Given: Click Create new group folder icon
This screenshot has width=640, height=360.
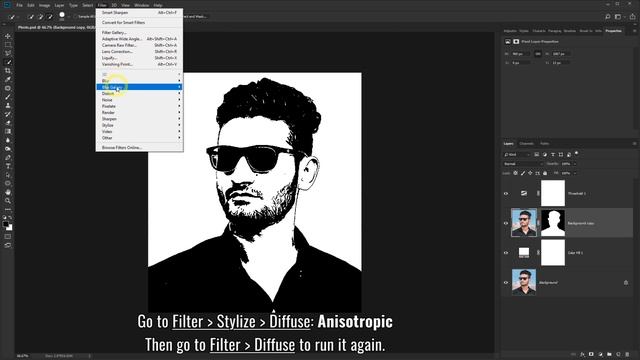Looking at the screenshot, I should (609, 354).
